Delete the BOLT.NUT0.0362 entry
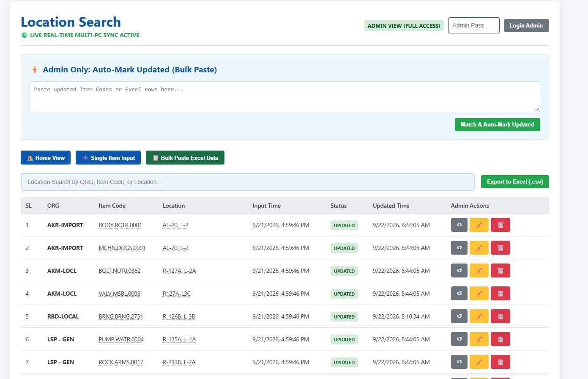This screenshot has width=588, height=379. tap(500, 271)
